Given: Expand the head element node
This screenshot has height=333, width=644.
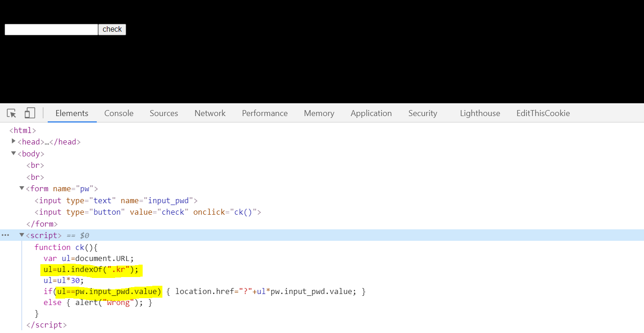Looking at the screenshot, I should [x=14, y=141].
